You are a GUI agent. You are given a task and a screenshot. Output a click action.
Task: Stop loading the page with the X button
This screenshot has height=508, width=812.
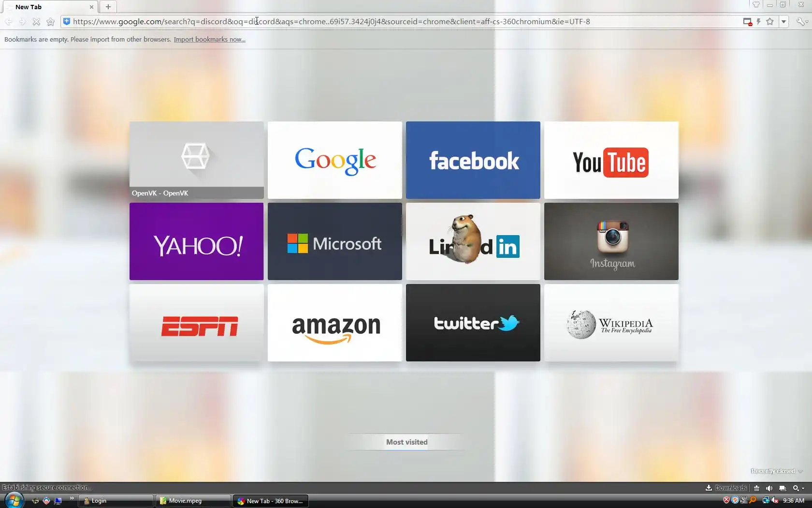click(36, 22)
